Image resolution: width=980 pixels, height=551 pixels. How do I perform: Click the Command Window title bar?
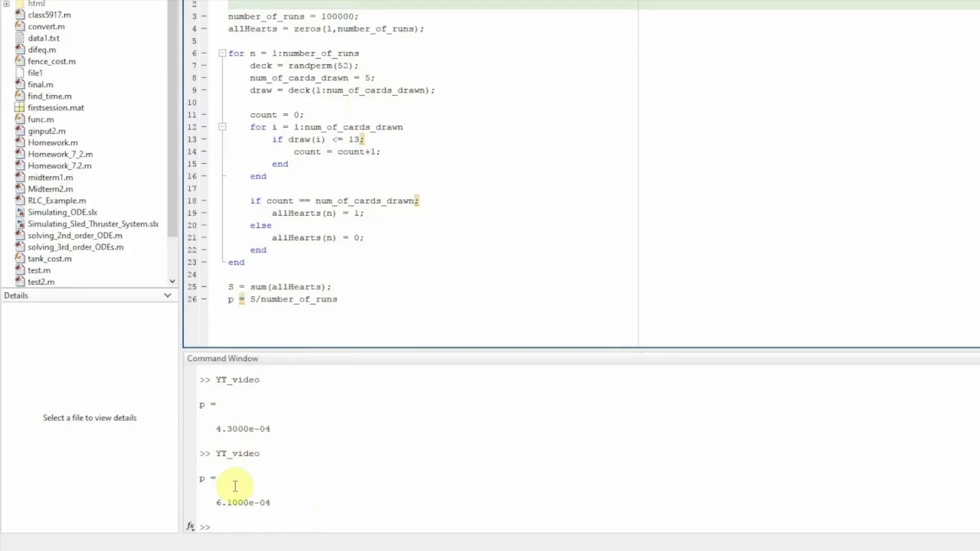click(x=581, y=358)
